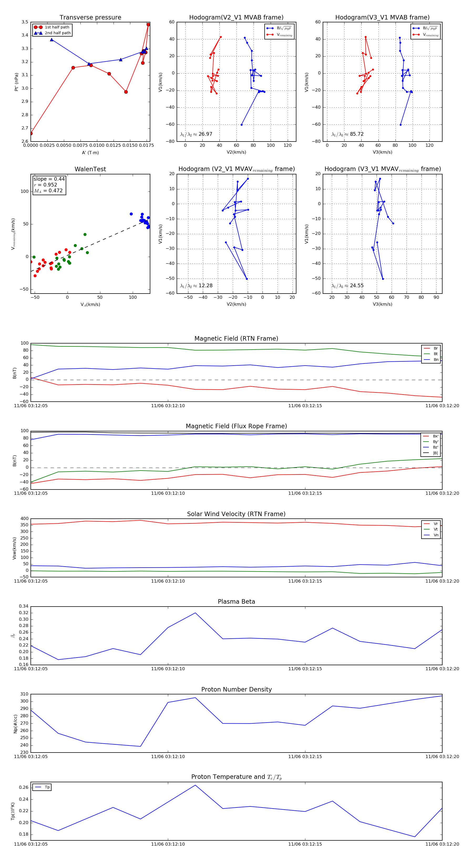
Task: Click the eigenvalue ratio annotation reading 85.72
Action: point(347,134)
